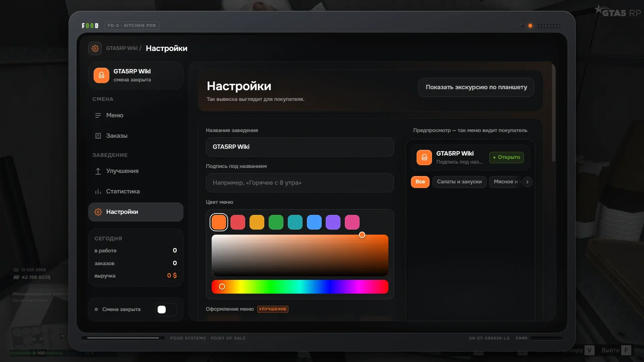Choose the orange menu color swatch

(219, 222)
